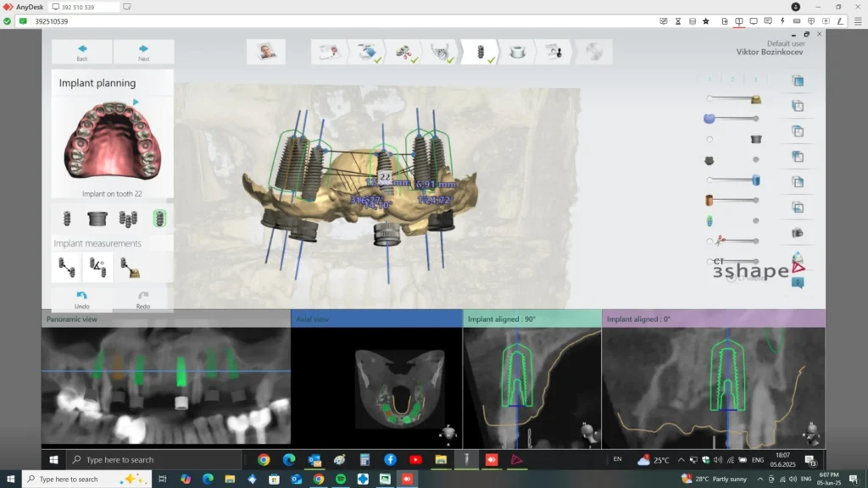The height and width of the screenshot is (488, 868).
Task: Click Undo in the planning panel
Action: point(82,299)
